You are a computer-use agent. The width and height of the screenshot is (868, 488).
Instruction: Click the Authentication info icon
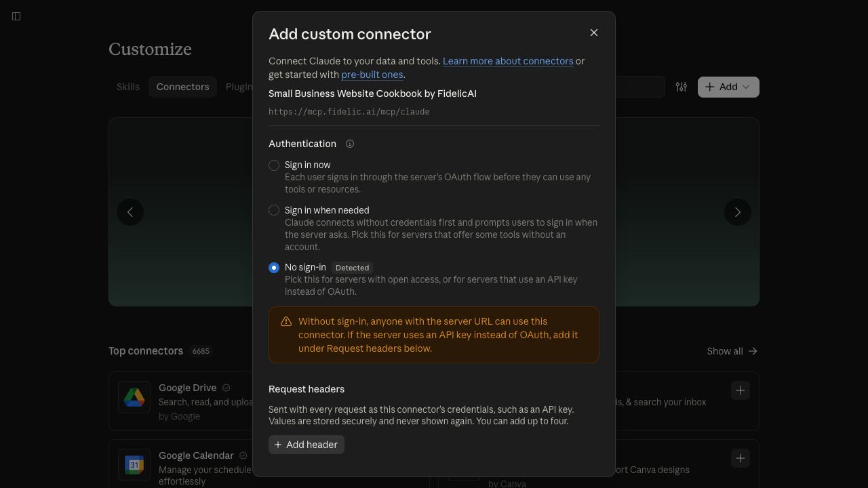(x=350, y=144)
